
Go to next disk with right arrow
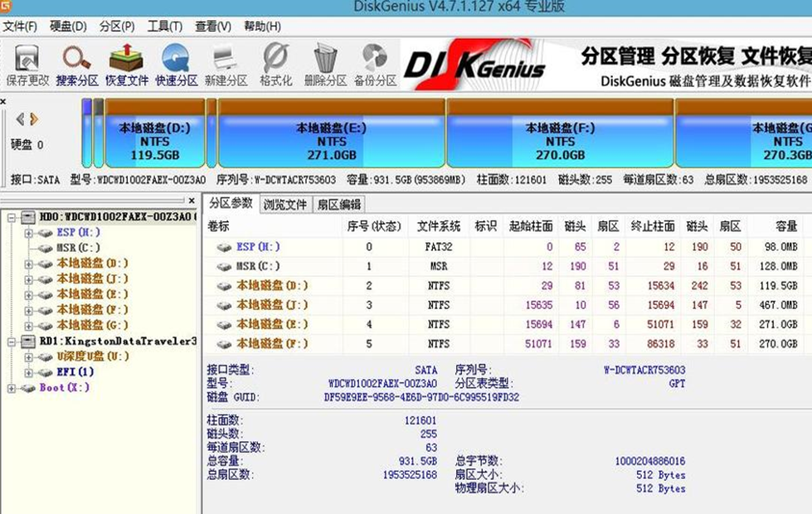coord(34,119)
